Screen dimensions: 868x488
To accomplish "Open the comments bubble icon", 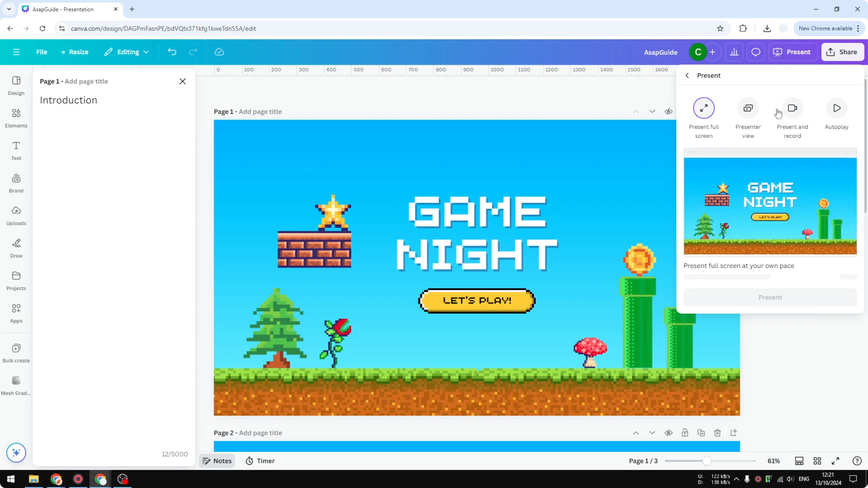I will [x=756, y=52].
